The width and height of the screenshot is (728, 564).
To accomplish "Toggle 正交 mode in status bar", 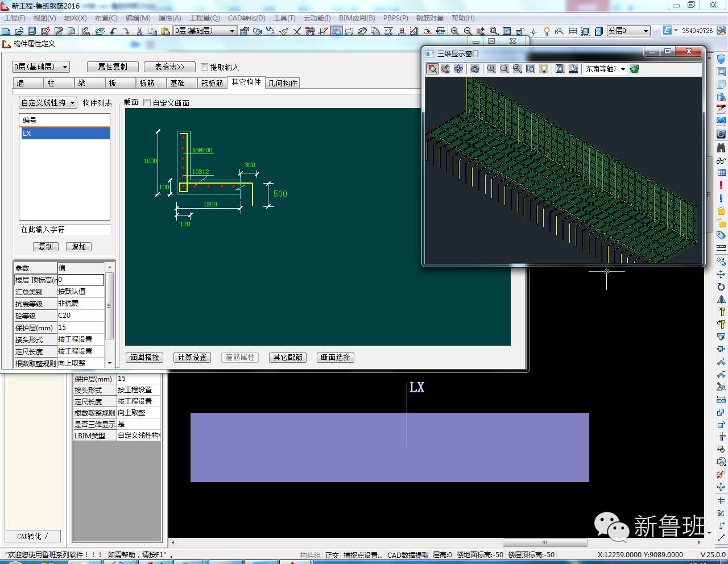I will pos(332,555).
